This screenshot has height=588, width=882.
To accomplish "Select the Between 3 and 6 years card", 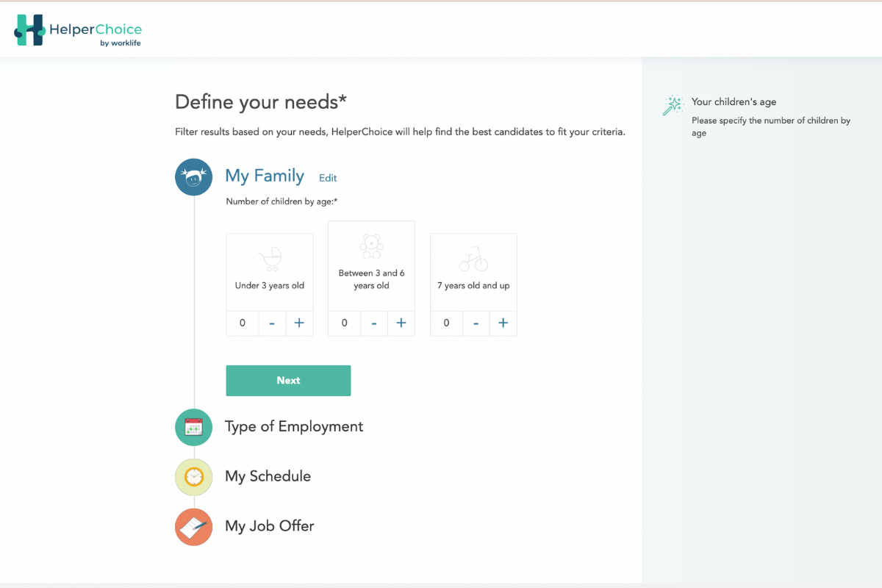I will [x=371, y=265].
